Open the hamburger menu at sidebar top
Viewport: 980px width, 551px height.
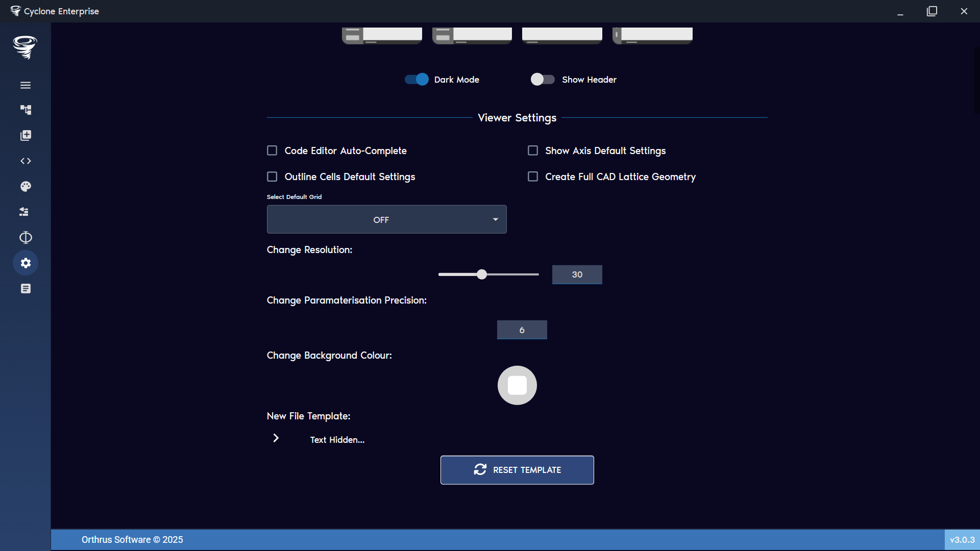pos(26,85)
